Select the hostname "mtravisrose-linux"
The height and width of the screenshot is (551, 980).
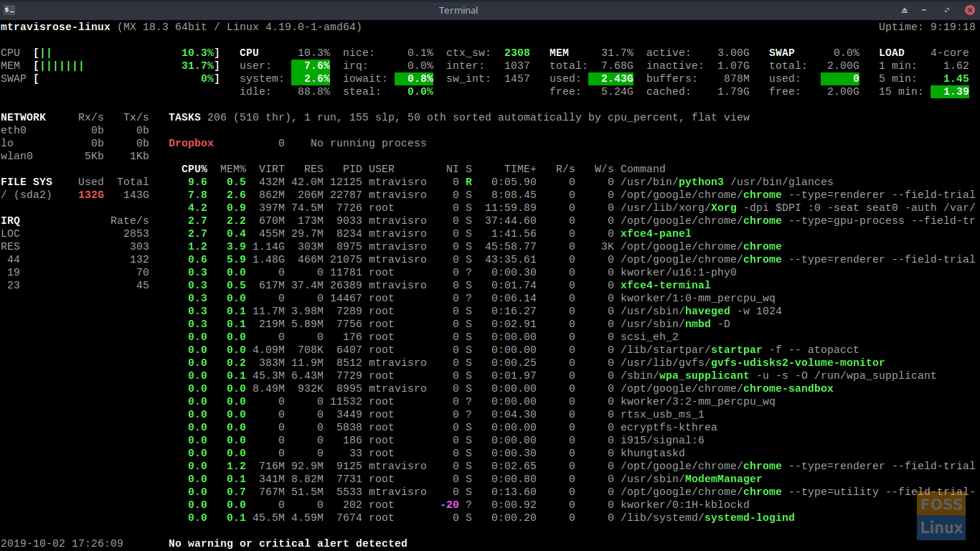pyautogui.click(x=55, y=27)
